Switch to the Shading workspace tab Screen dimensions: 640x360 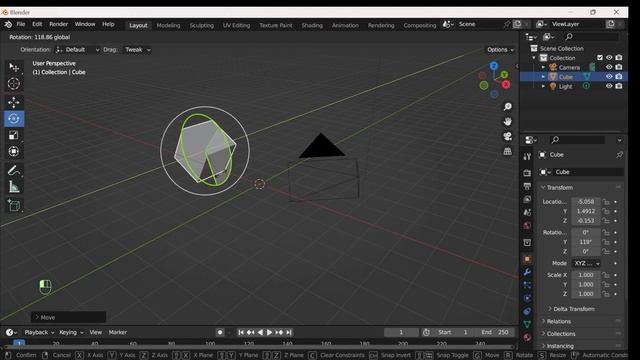pos(312,25)
